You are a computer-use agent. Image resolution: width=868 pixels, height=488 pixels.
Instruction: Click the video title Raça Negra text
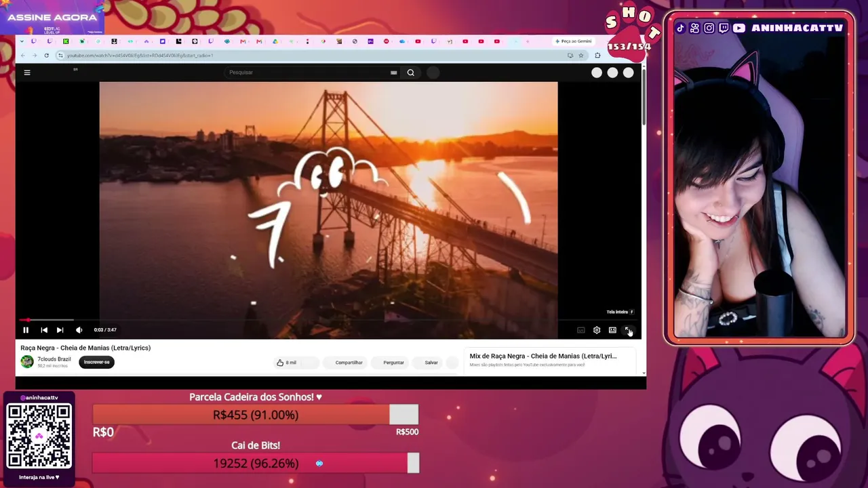click(85, 348)
